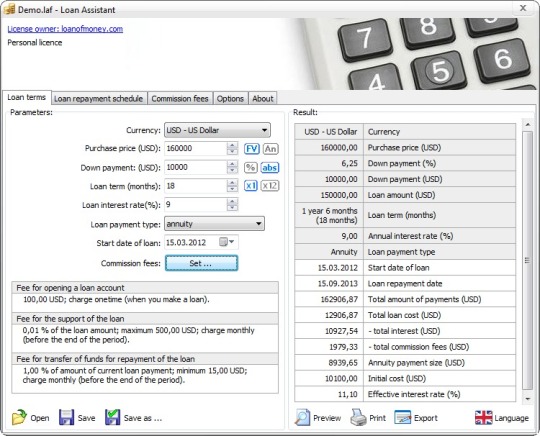Open the Options tab
Image resolution: width=540 pixels, height=436 pixels.
click(230, 98)
